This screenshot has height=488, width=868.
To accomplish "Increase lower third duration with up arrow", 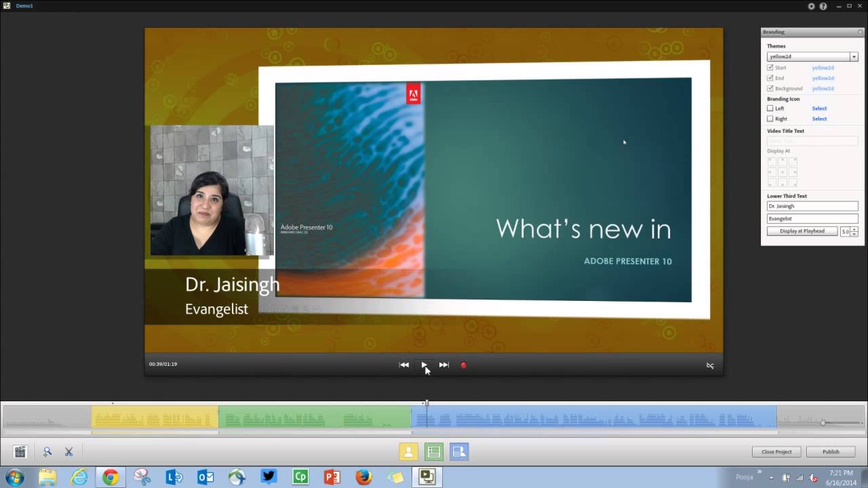I will pos(854,229).
